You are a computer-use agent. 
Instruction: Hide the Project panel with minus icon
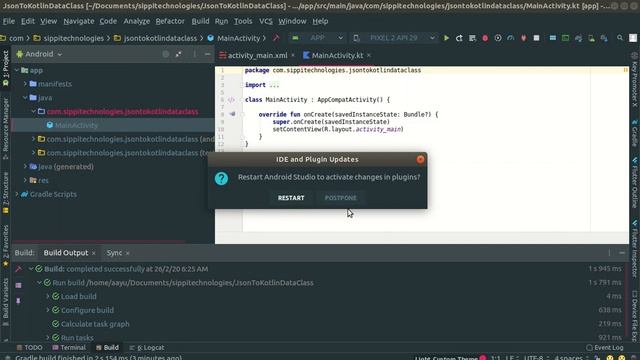click(207, 54)
